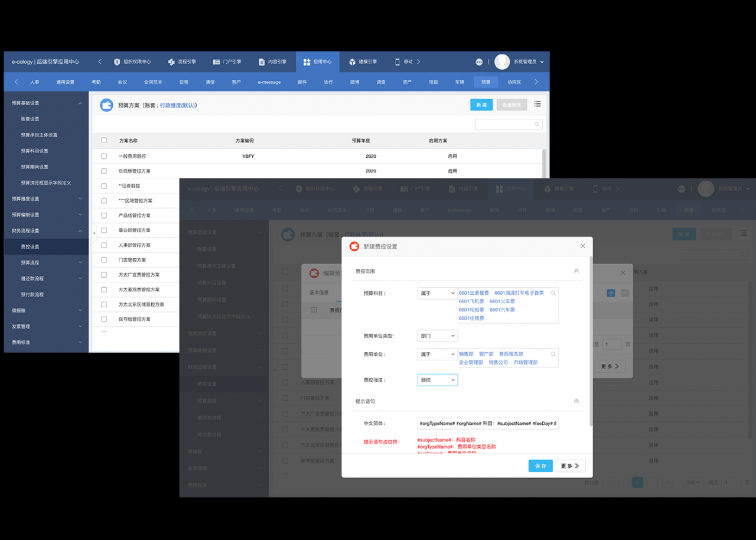
Task: Tick checkbox for 事业部管控方案
Action: coord(104,230)
